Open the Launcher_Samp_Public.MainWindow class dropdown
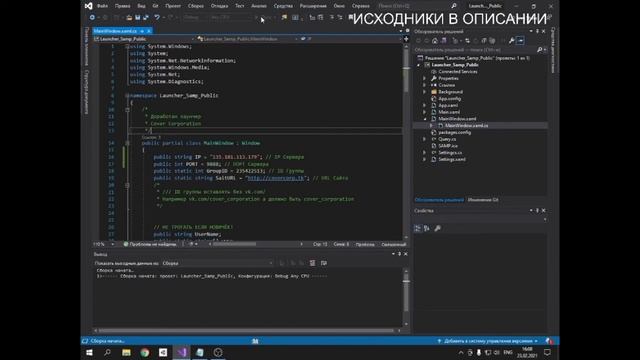 click(x=247, y=39)
